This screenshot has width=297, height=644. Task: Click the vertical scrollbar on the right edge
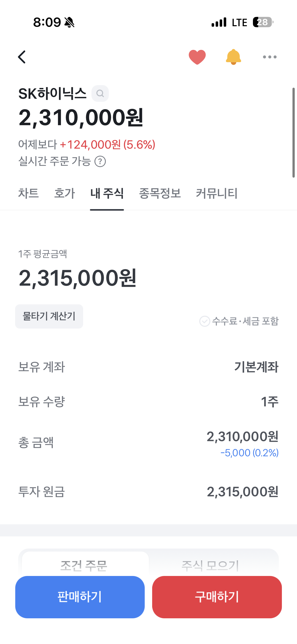pos(293,133)
